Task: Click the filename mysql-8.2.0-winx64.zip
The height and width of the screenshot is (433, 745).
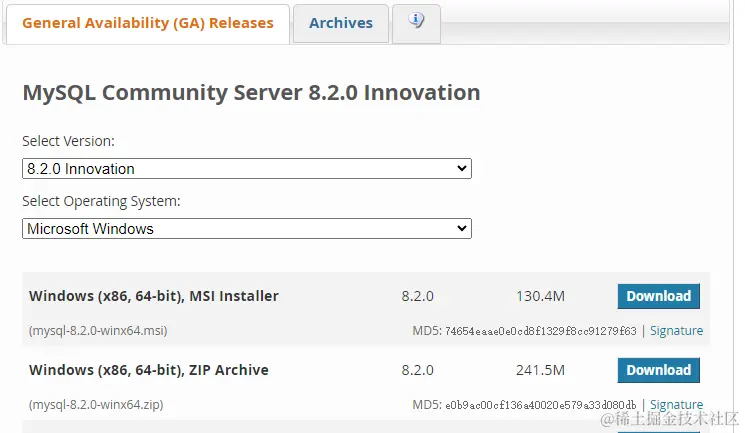Action: (96, 405)
